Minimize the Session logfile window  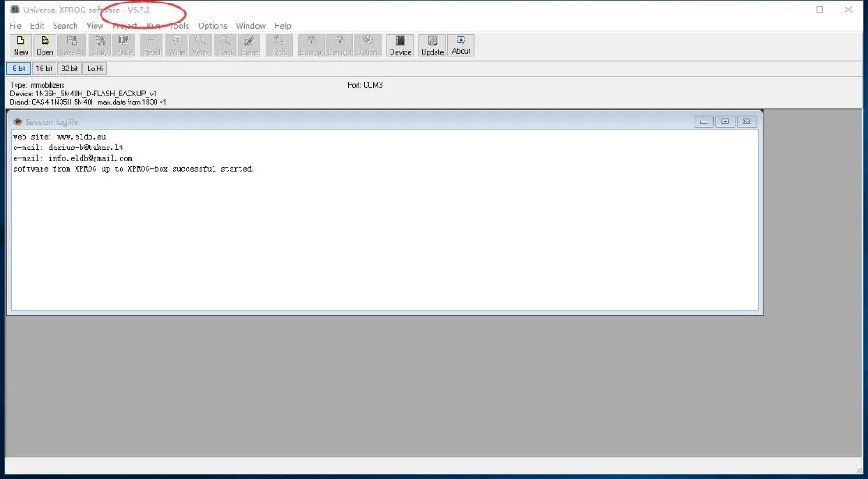[x=704, y=121]
